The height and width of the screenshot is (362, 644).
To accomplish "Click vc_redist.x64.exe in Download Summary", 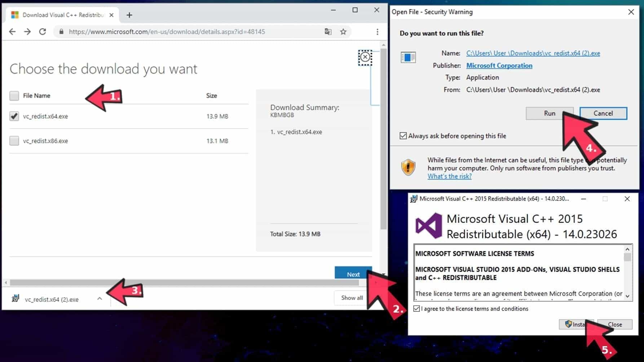I will tap(299, 132).
